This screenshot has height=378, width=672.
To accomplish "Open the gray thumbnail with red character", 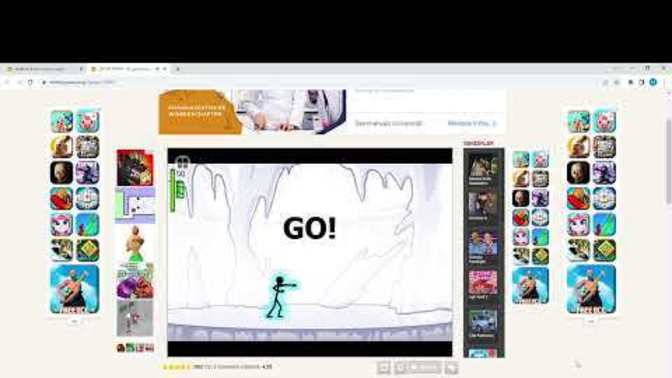I will pos(135,318).
